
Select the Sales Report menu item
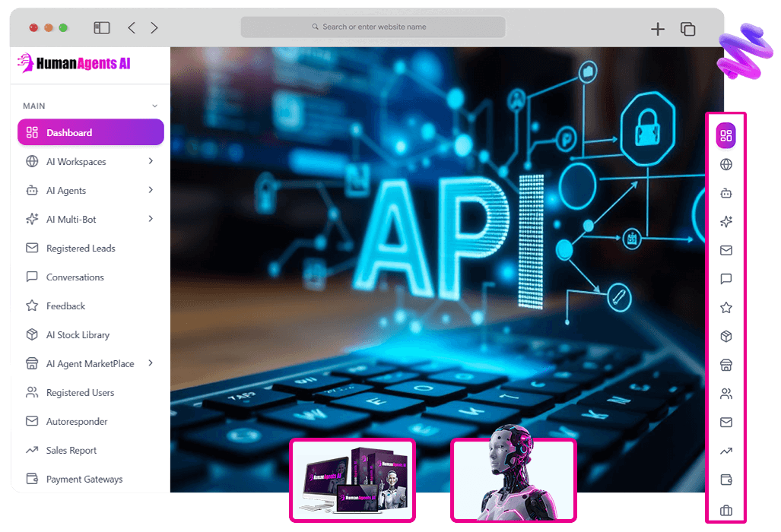tap(71, 451)
